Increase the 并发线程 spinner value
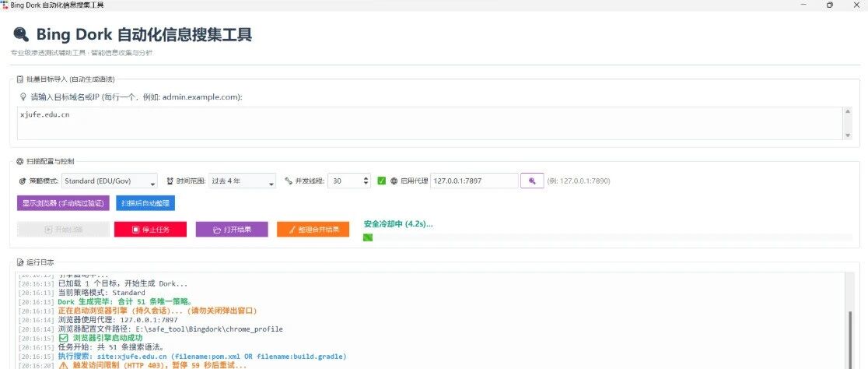This screenshot has width=868, height=369. click(366, 177)
